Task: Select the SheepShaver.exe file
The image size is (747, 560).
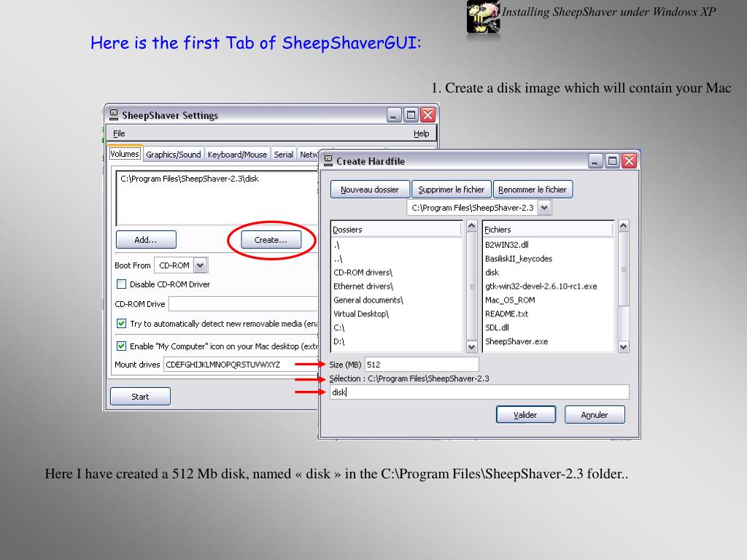Action: [x=516, y=341]
